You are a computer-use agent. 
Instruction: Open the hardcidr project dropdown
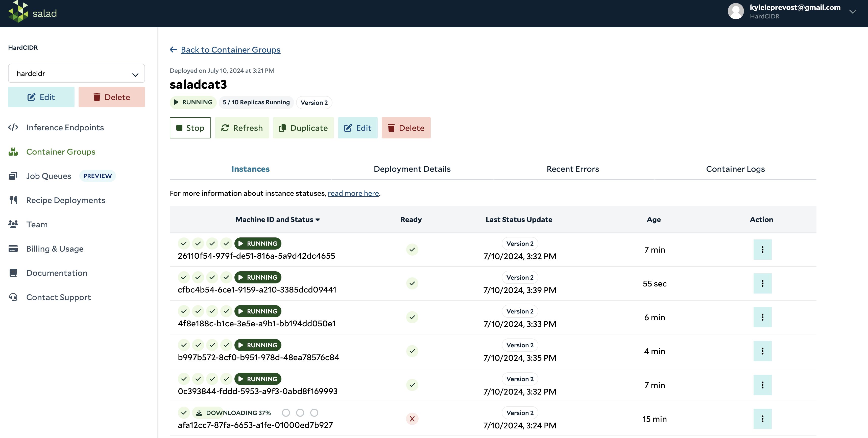coord(77,74)
